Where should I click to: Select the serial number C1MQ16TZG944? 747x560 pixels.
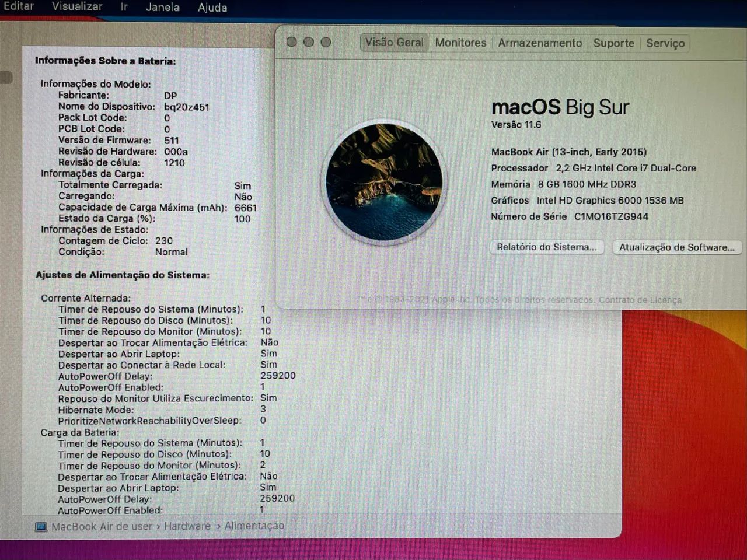[611, 216]
